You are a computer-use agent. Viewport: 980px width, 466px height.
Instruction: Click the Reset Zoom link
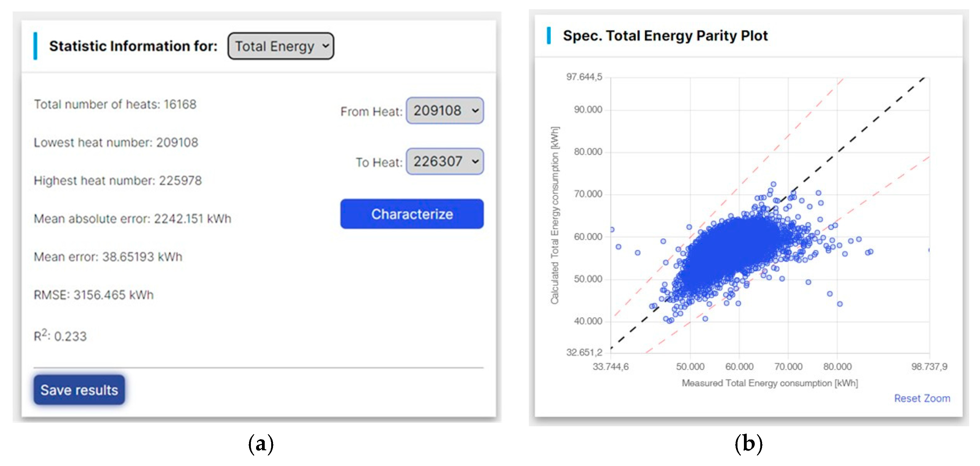click(x=921, y=398)
